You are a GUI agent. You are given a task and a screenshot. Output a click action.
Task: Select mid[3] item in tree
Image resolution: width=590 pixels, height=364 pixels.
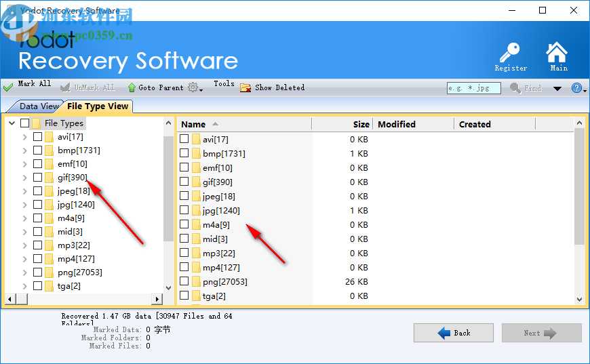coord(70,232)
